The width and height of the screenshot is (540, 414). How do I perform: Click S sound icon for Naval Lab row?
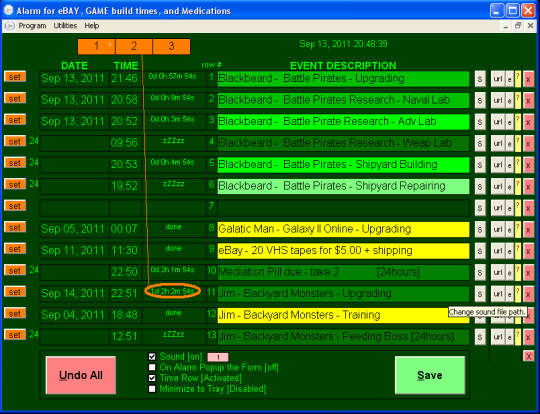coord(480,101)
